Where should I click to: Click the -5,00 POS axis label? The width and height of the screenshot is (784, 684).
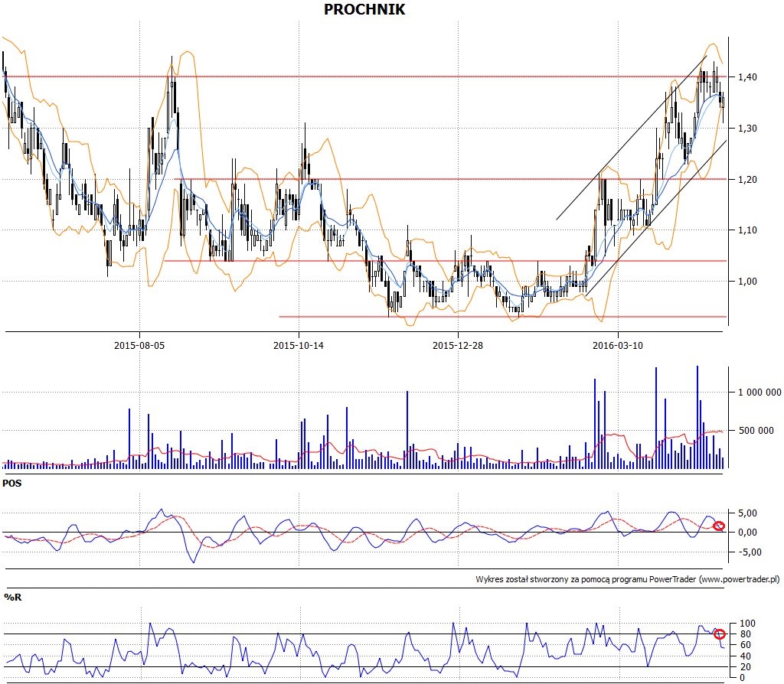(x=749, y=552)
